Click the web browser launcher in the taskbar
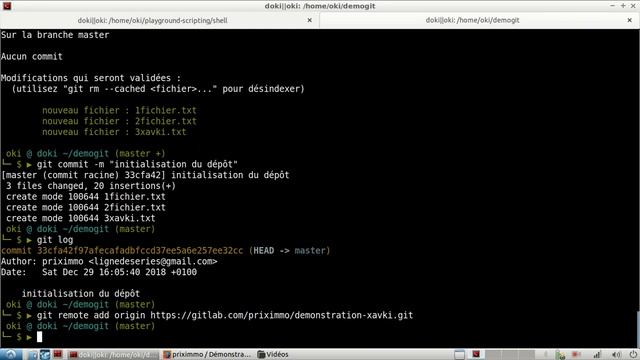The height and width of the screenshot is (360, 640). coord(45,355)
